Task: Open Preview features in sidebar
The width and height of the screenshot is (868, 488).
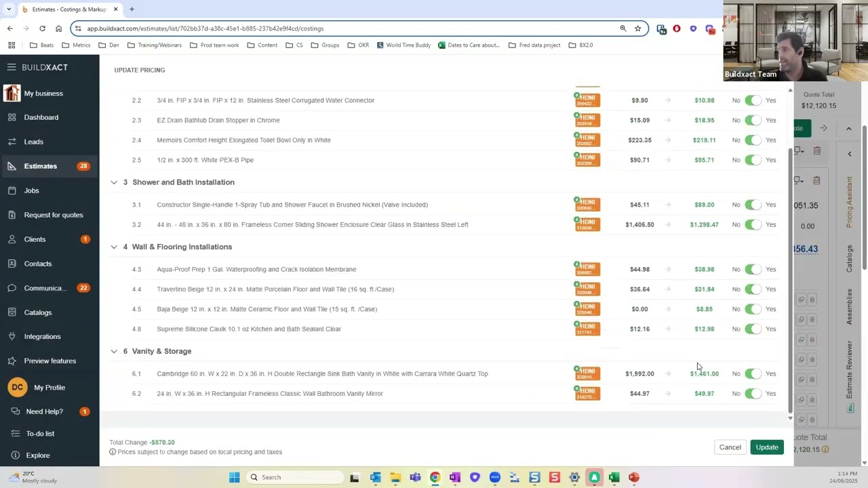Action: (50, 361)
